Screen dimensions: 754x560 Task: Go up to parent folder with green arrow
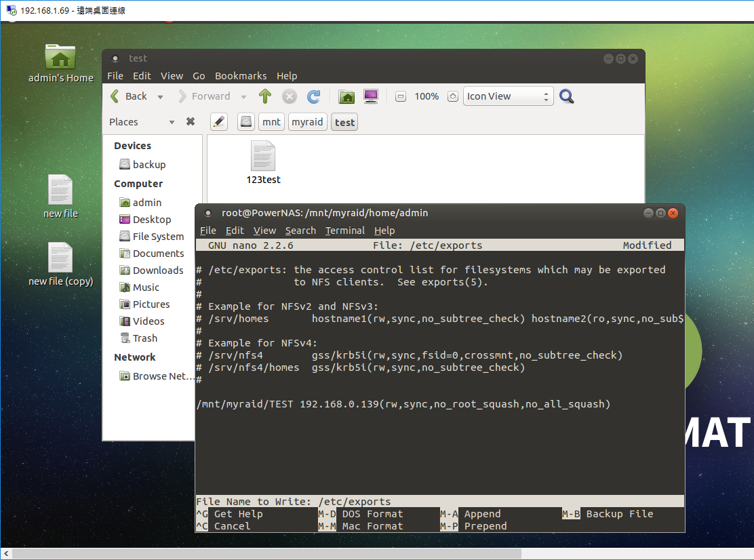tap(265, 96)
